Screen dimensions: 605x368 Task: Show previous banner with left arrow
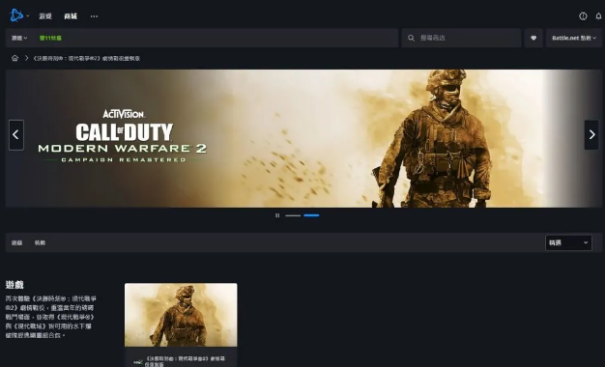tap(16, 135)
